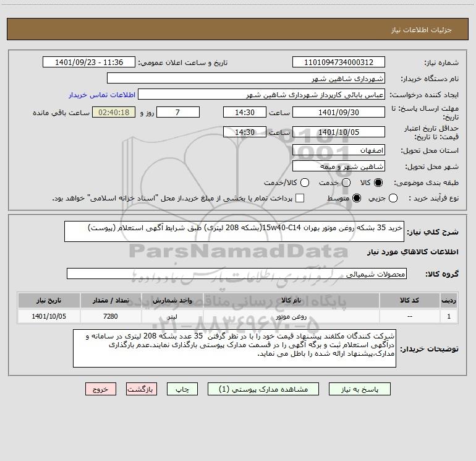Screen dimensions: 476x461
Task: Click the بازگشت back button
Action: tap(142, 389)
